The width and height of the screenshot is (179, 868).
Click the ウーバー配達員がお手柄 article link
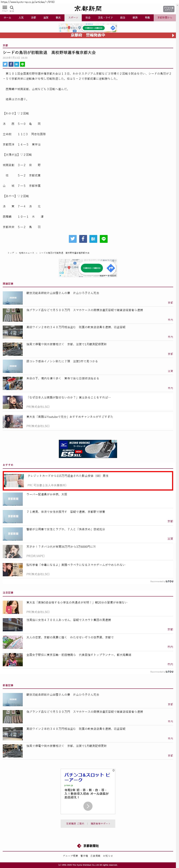(47, 494)
